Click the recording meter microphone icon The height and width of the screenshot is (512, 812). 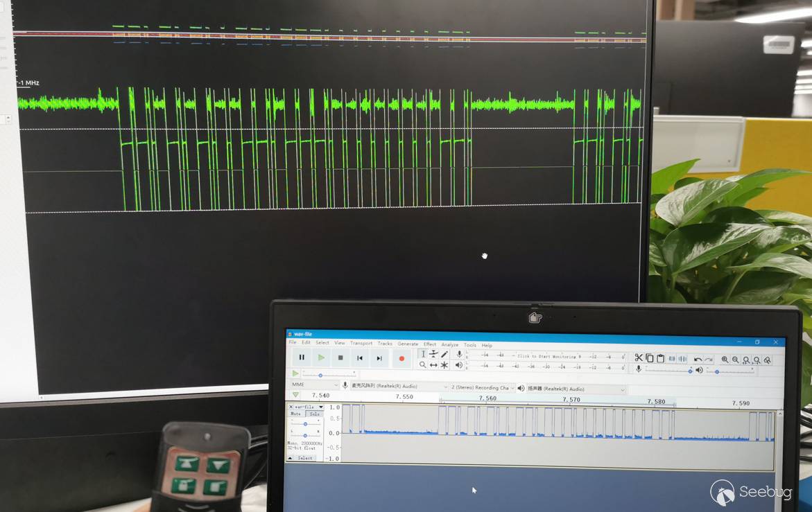tap(459, 354)
